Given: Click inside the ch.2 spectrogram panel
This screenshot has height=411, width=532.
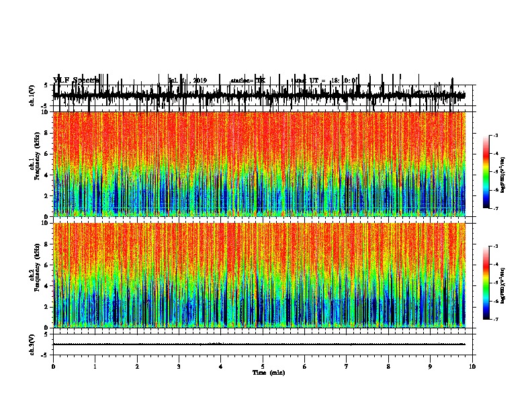Looking at the screenshot, I should point(259,275).
